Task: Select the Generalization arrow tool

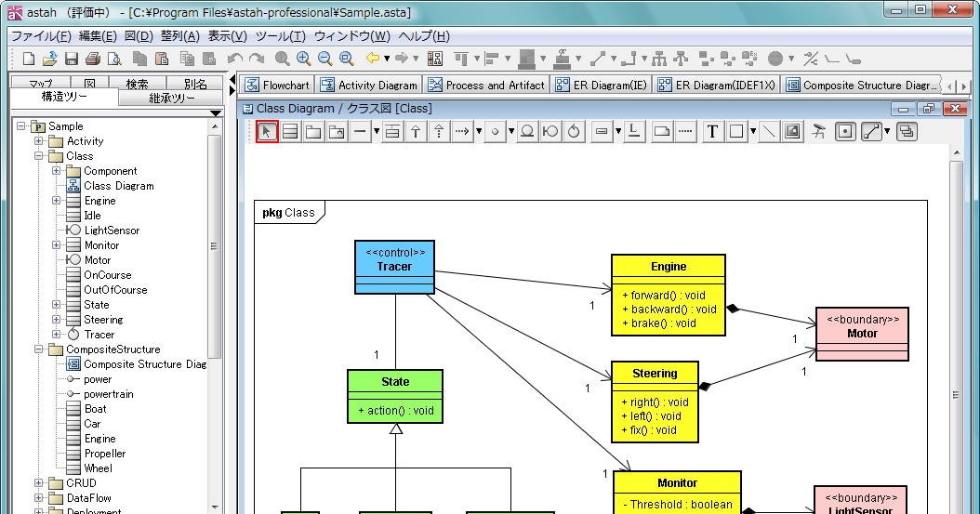Action: (x=416, y=132)
